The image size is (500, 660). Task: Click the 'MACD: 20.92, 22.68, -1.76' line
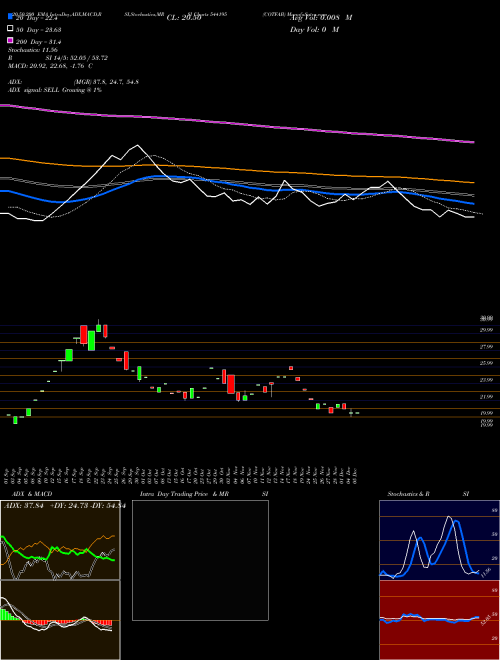point(51,66)
